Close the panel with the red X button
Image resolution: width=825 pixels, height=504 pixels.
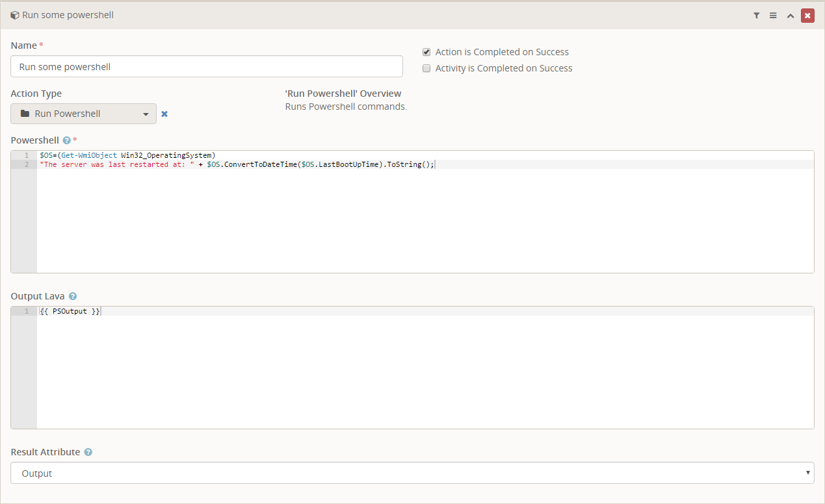[807, 14]
